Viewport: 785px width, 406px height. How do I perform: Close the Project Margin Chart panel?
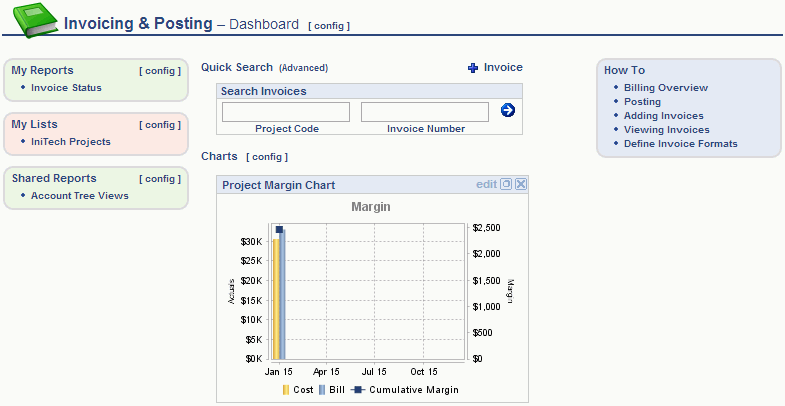[x=520, y=184]
